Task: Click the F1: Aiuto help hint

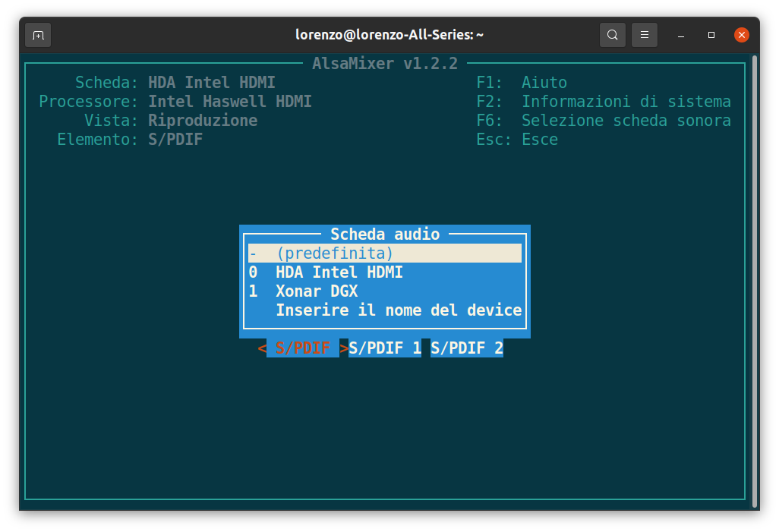Action: click(522, 83)
